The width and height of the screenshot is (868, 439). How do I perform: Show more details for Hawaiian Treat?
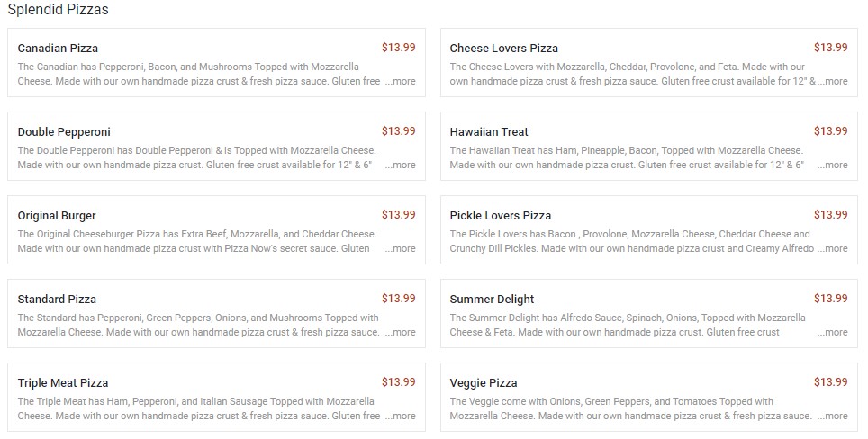point(833,166)
